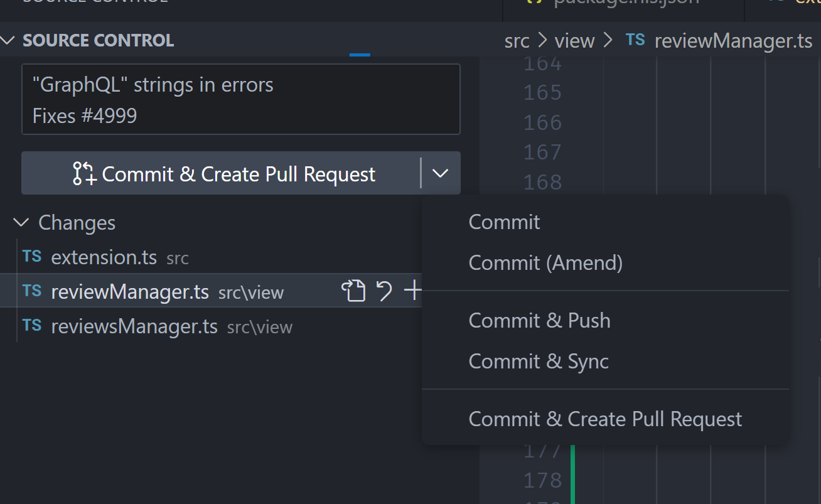Click the TS icon in the breadcrumb

(635, 40)
